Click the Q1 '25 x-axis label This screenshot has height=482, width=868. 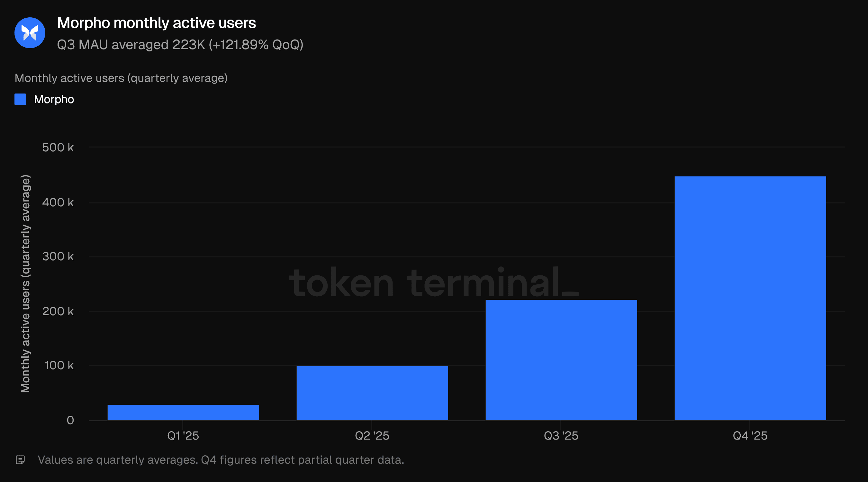pyautogui.click(x=183, y=435)
